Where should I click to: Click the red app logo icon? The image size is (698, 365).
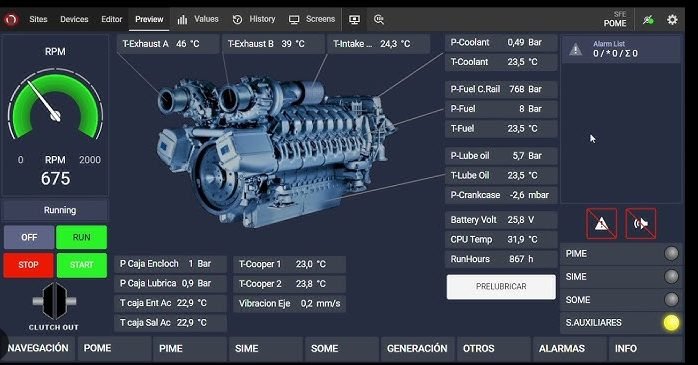(x=11, y=19)
